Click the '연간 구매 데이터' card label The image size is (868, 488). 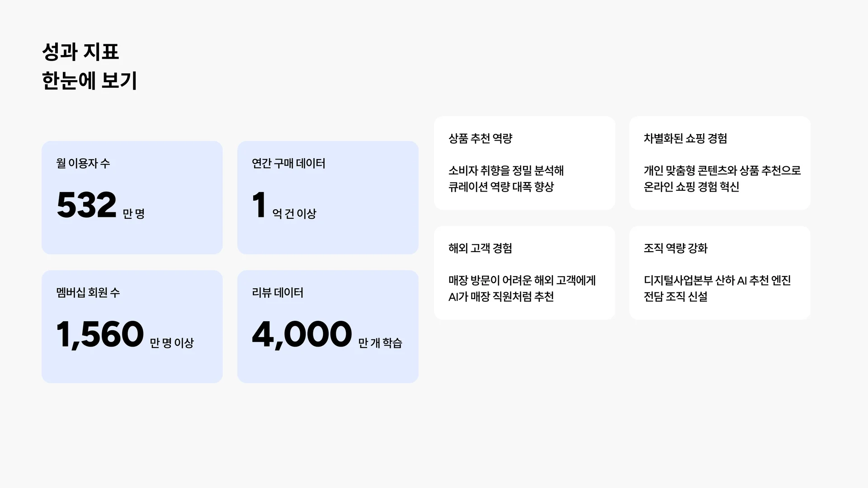tap(288, 163)
